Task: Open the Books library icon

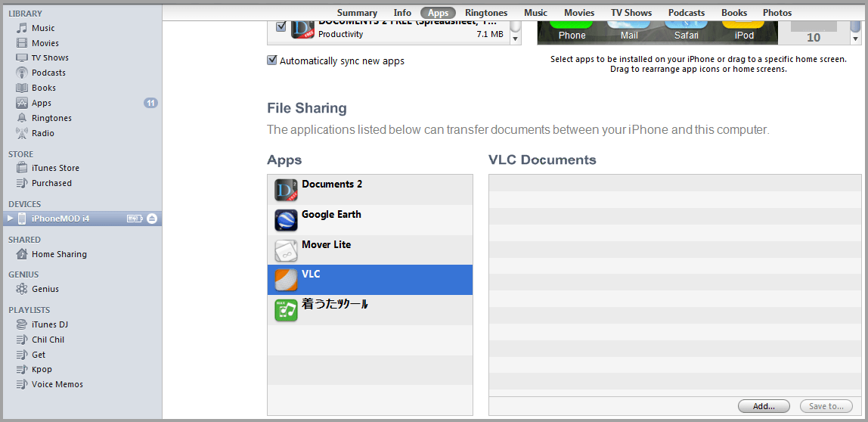Action: (x=22, y=88)
